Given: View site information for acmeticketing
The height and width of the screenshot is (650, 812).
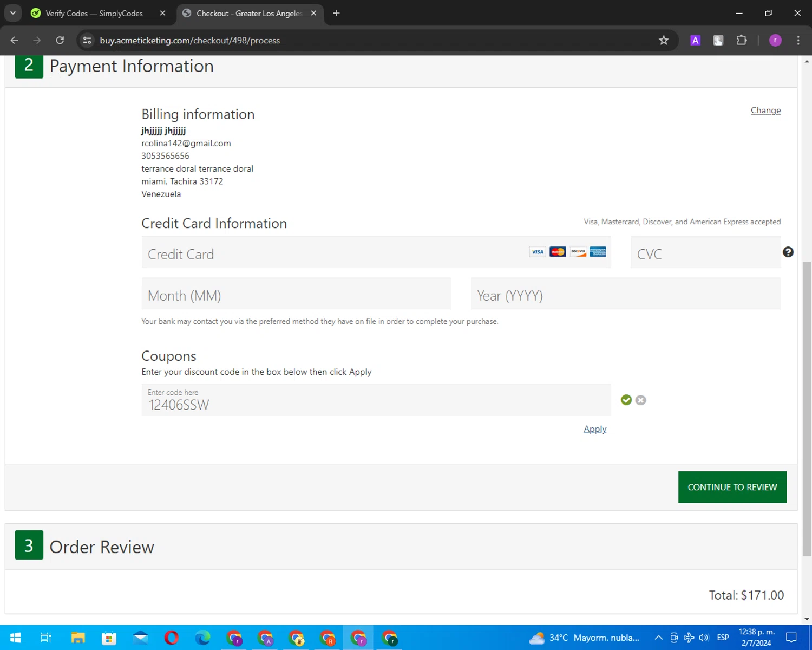Looking at the screenshot, I should coord(87,40).
